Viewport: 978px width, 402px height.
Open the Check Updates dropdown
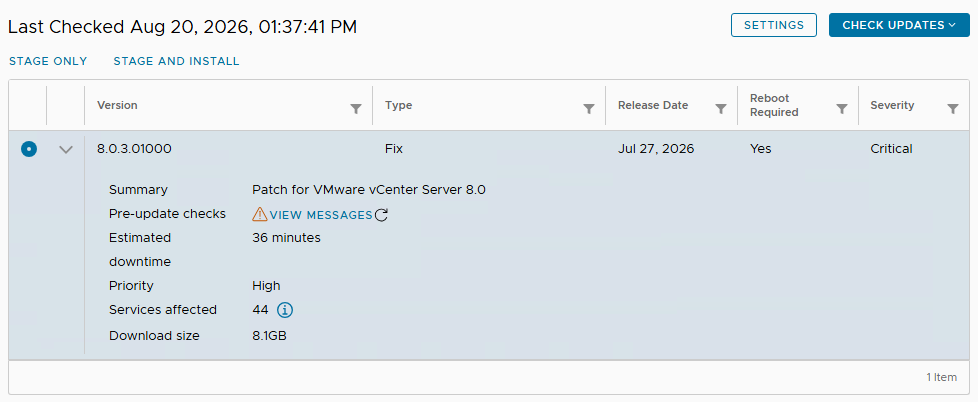click(899, 25)
